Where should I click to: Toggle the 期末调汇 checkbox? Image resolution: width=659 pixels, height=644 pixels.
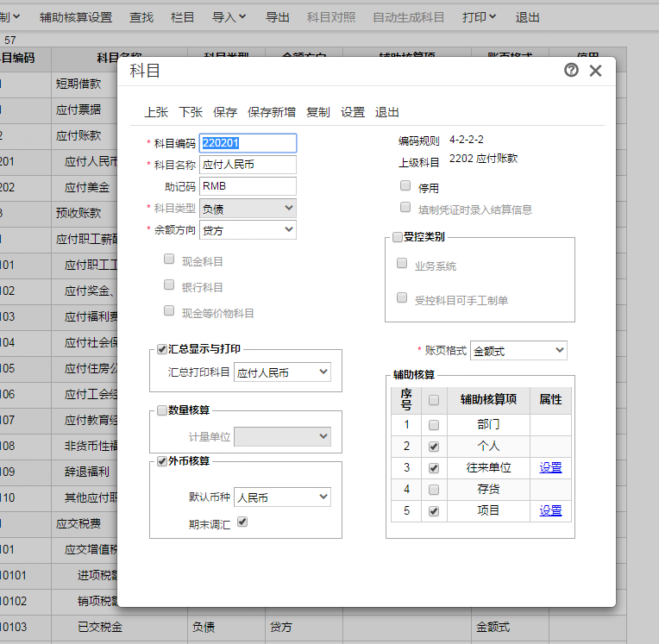coord(242,522)
